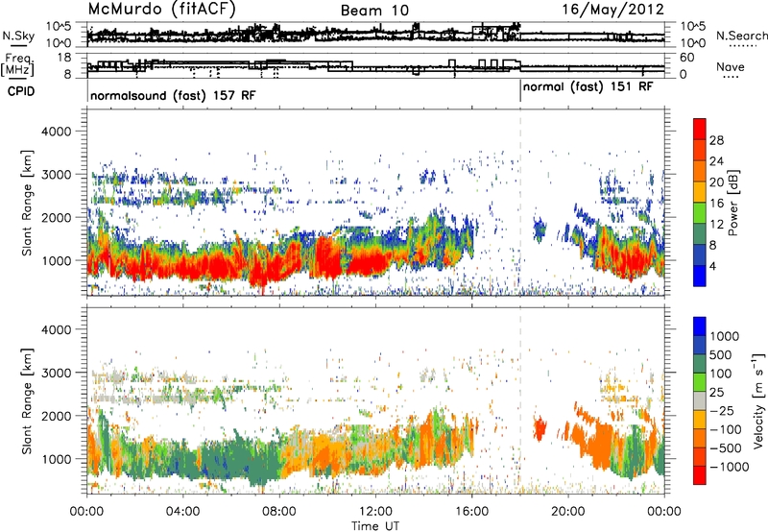The width and height of the screenshot is (768, 532).
Task: Click the 4000 tick on power panel
Action: click(56, 132)
